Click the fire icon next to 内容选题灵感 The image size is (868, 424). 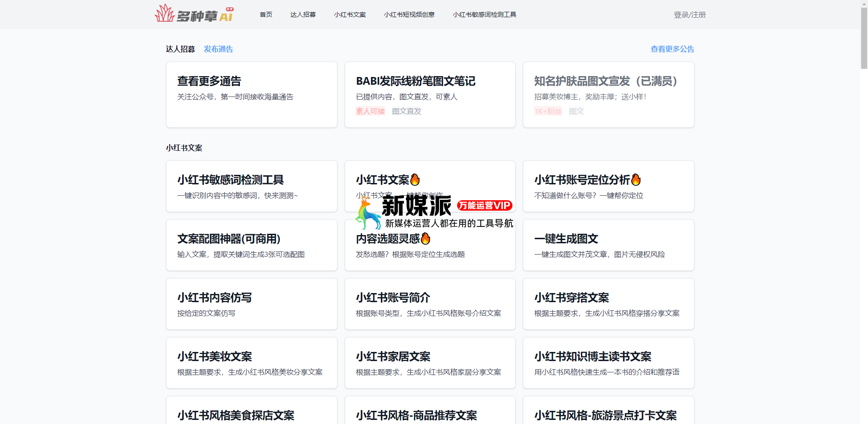coord(425,238)
